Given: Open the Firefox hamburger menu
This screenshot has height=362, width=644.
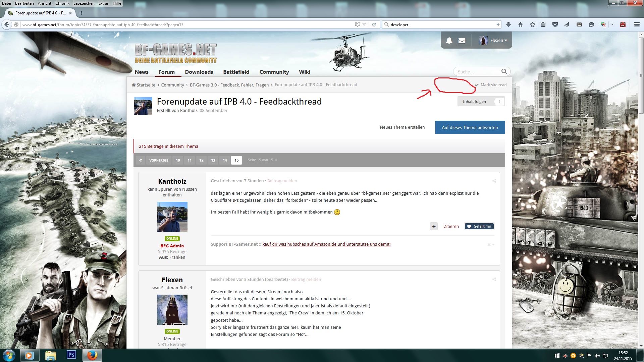Looking at the screenshot, I should coord(637,24).
